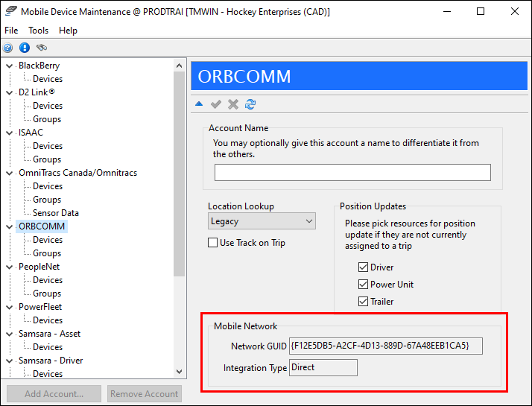Image resolution: width=532 pixels, height=406 pixels.
Task: Minimize the Mobile Device Maintenance window
Action: [x=447, y=11]
